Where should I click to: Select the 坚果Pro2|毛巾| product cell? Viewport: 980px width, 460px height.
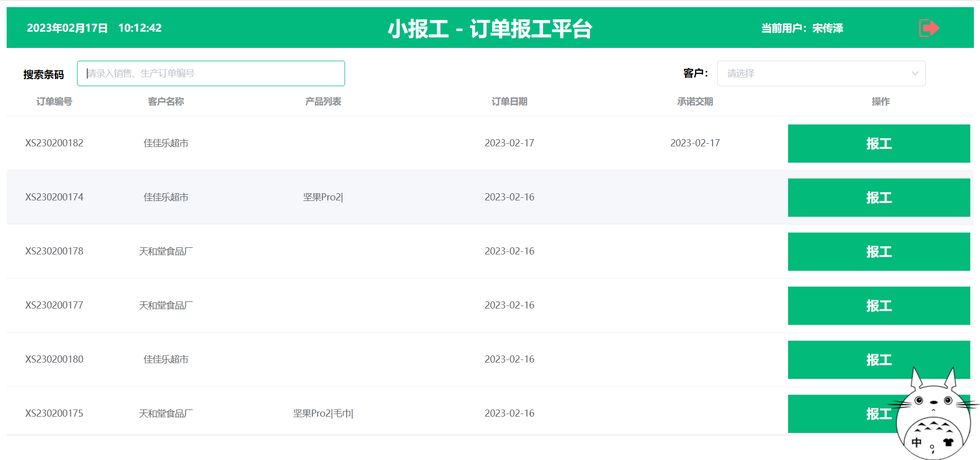pyautogui.click(x=323, y=413)
